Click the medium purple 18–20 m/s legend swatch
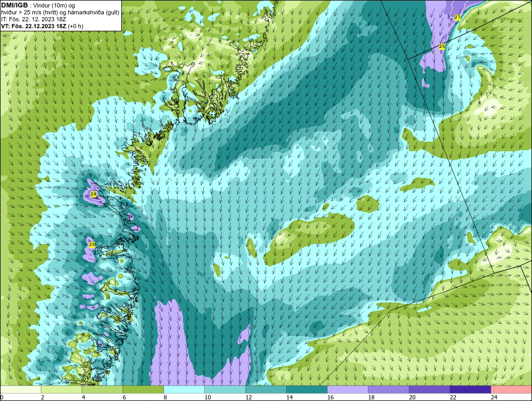532x401 pixels. point(388,389)
